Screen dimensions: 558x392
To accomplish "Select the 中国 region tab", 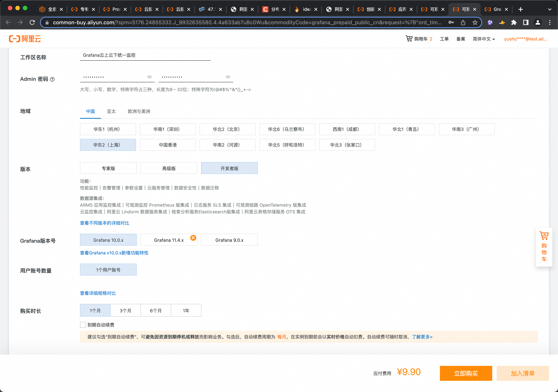I will coord(90,111).
